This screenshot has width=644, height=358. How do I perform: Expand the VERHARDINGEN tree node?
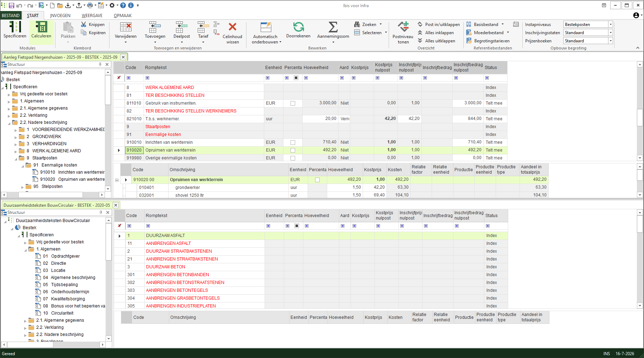pos(16,144)
